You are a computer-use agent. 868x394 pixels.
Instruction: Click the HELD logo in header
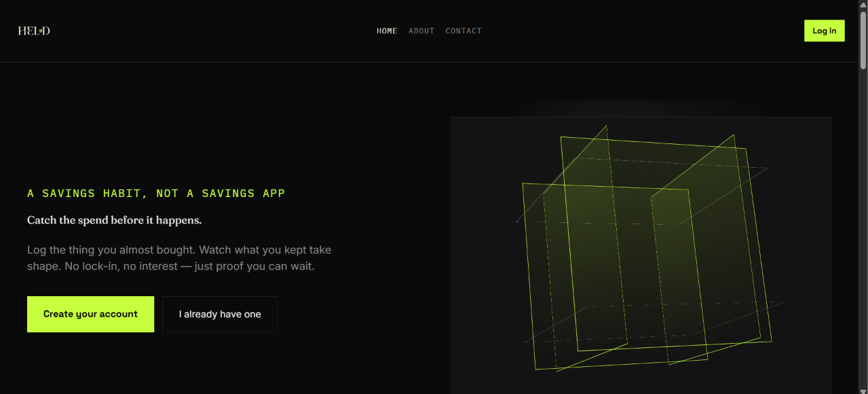[34, 31]
